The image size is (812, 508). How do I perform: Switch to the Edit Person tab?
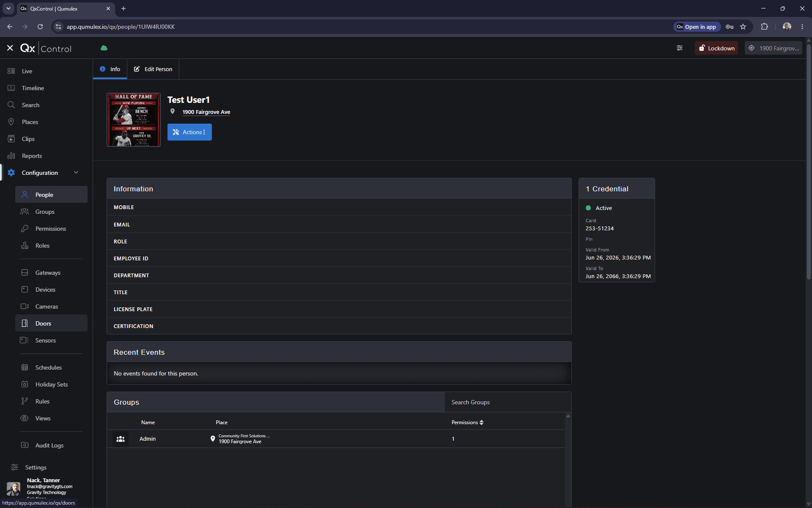[153, 69]
